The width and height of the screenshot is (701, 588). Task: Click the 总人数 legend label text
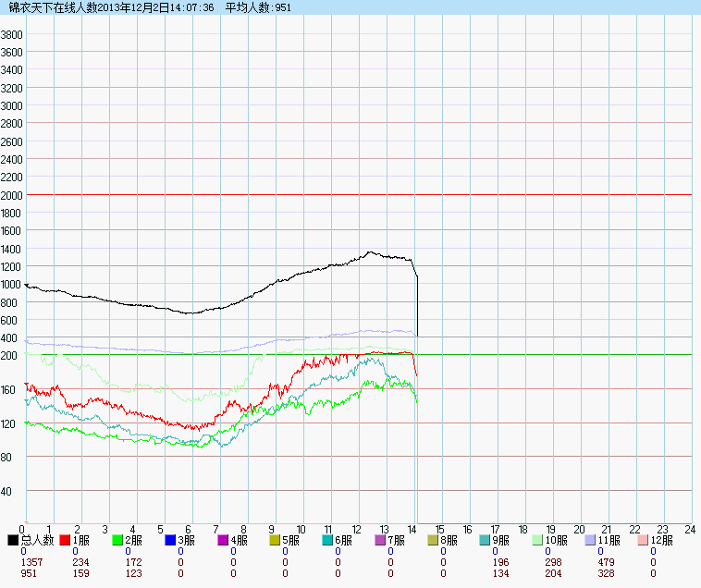pos(36,540)
